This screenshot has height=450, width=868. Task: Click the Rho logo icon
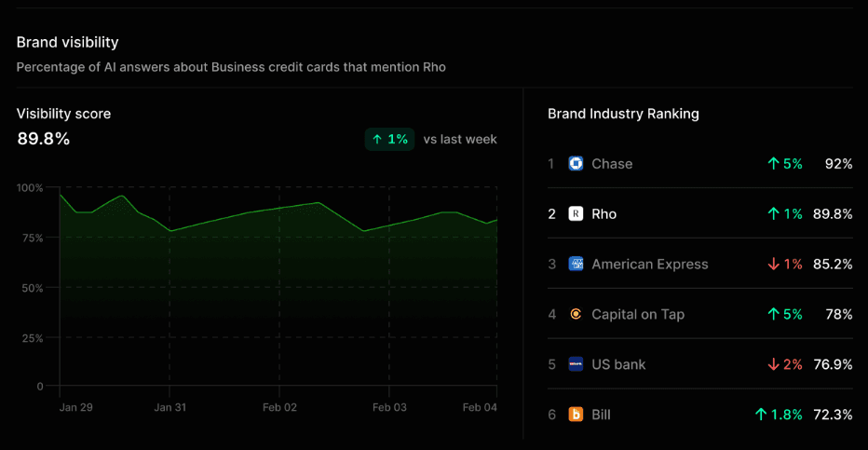pos(576,213)
